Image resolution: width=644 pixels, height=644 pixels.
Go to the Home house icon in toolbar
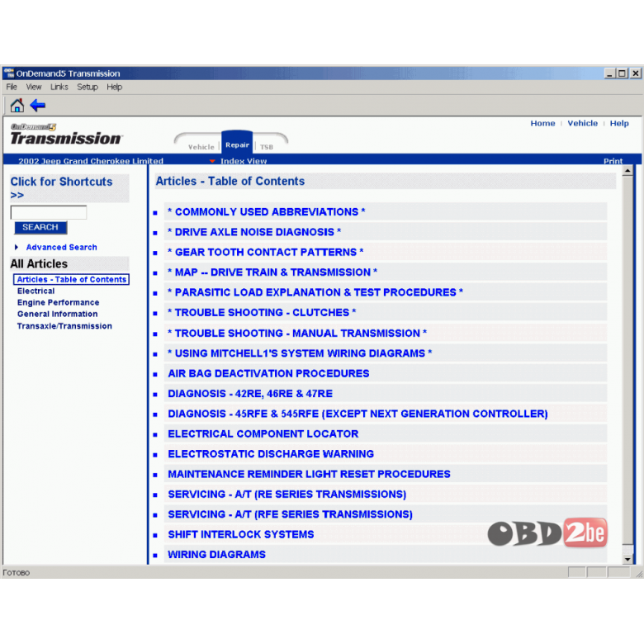(x=17, y=106)
